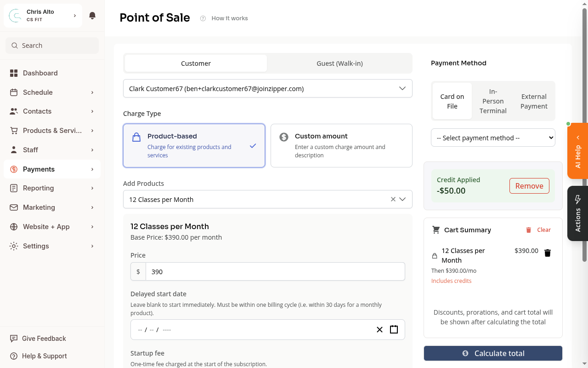
Task: Click the Products & Services cart icon
Action: pos(14,131)
